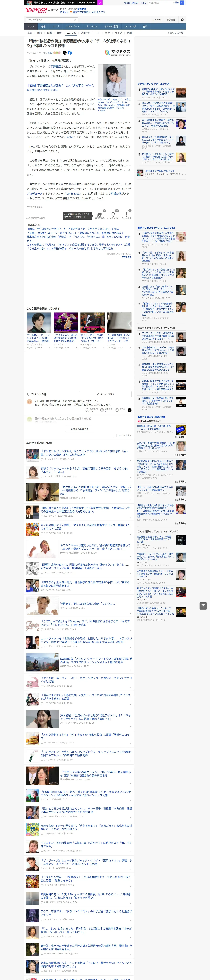Click 記事に関する報告 report icon link
210x980 pixels.
click(36, 218)
